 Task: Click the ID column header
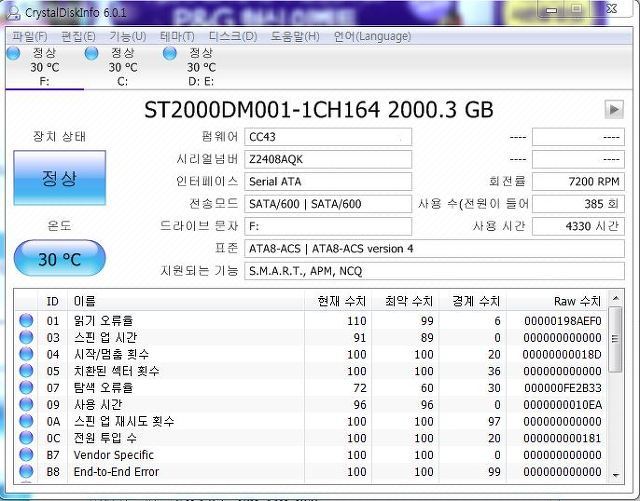(x=53, y=301)
